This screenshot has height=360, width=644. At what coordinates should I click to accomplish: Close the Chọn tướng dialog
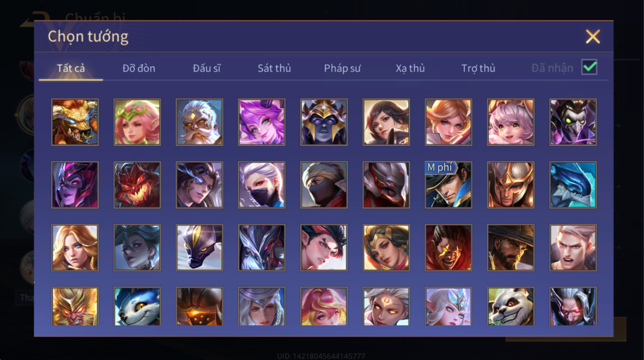(x=593, y=37)
